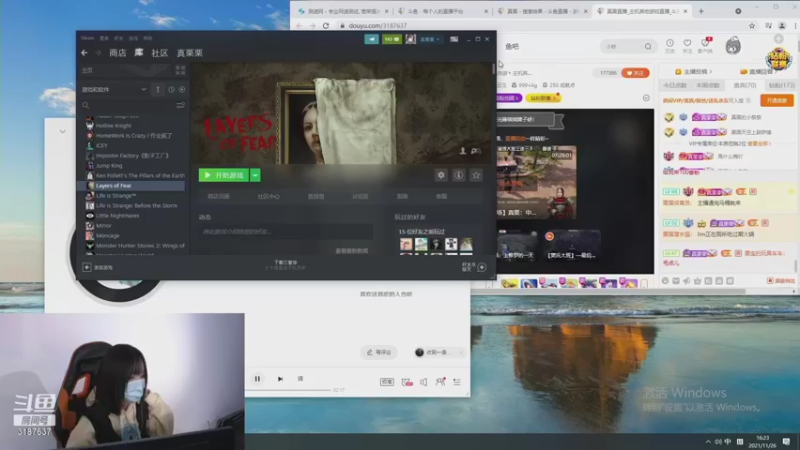
Task: Click the orange 开通贵族 button in Douyu panel
Action: coord(777,101)
